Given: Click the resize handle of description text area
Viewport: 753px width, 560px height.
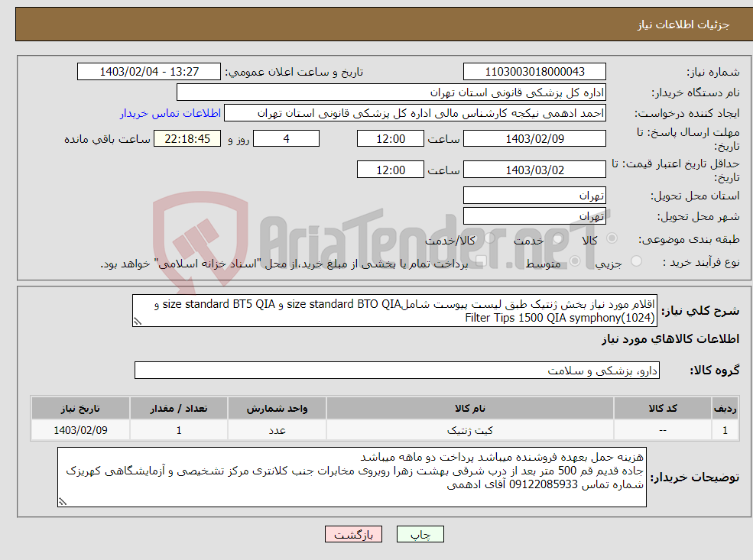Looking at the screenshot, I should [x=138, y=322].
